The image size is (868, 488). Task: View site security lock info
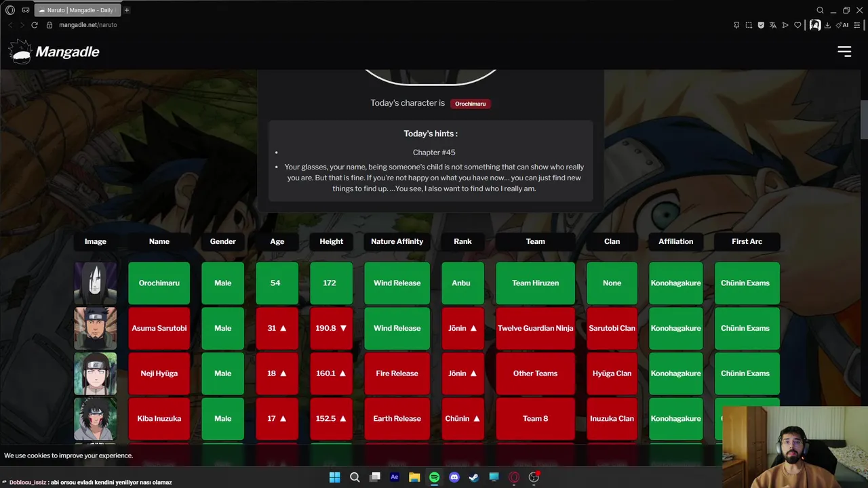pyautogui.click(x=50, y=25)
